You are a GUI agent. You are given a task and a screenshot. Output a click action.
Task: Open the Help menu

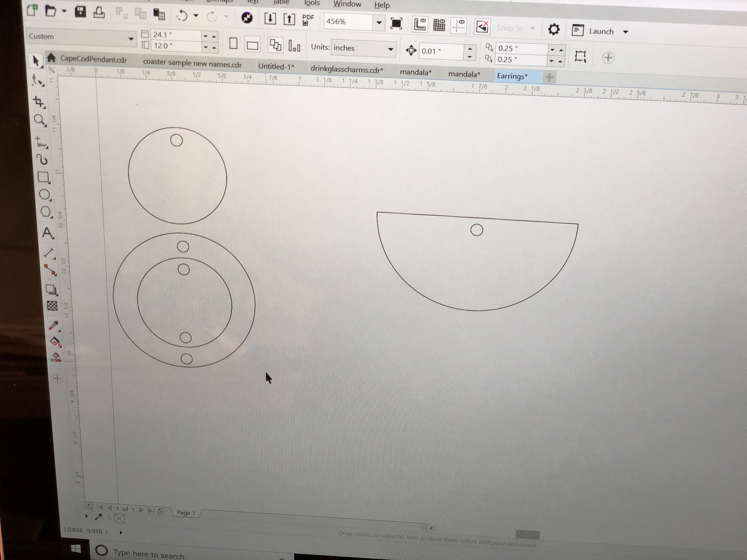pos(382,5)
